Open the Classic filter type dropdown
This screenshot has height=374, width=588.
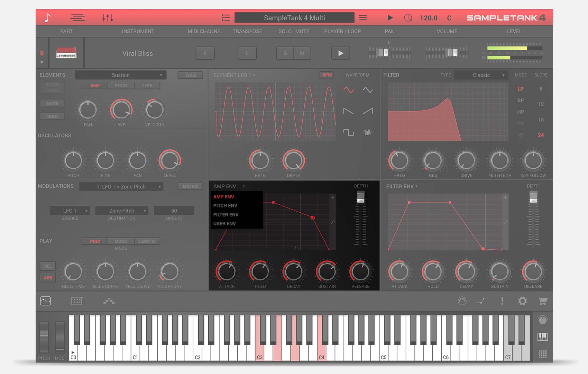(481, 75)
